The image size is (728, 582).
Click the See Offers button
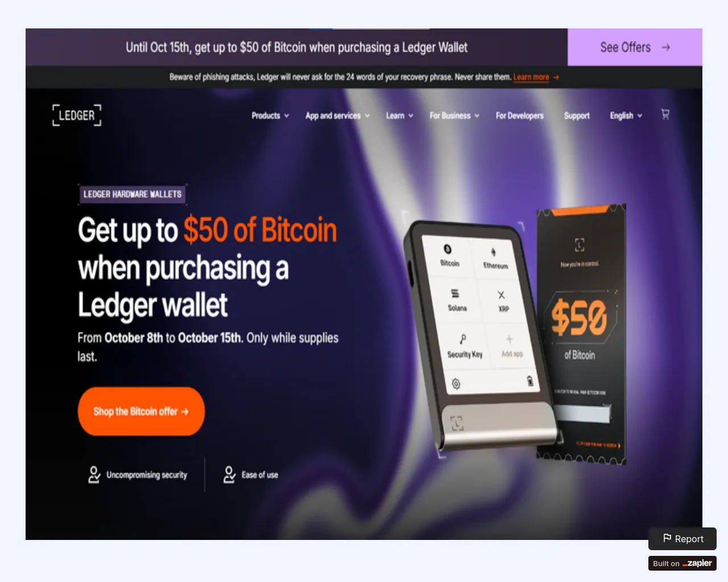tap(635, 47)
